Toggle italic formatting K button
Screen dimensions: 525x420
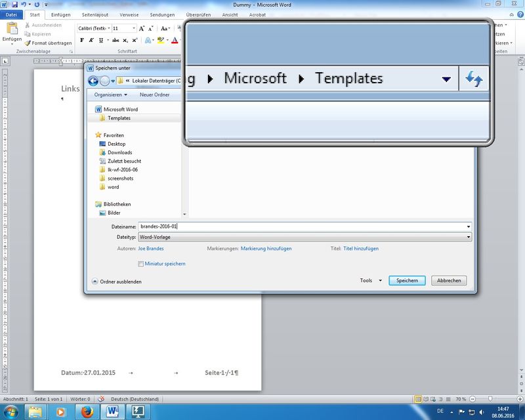(x=91, y=40)
